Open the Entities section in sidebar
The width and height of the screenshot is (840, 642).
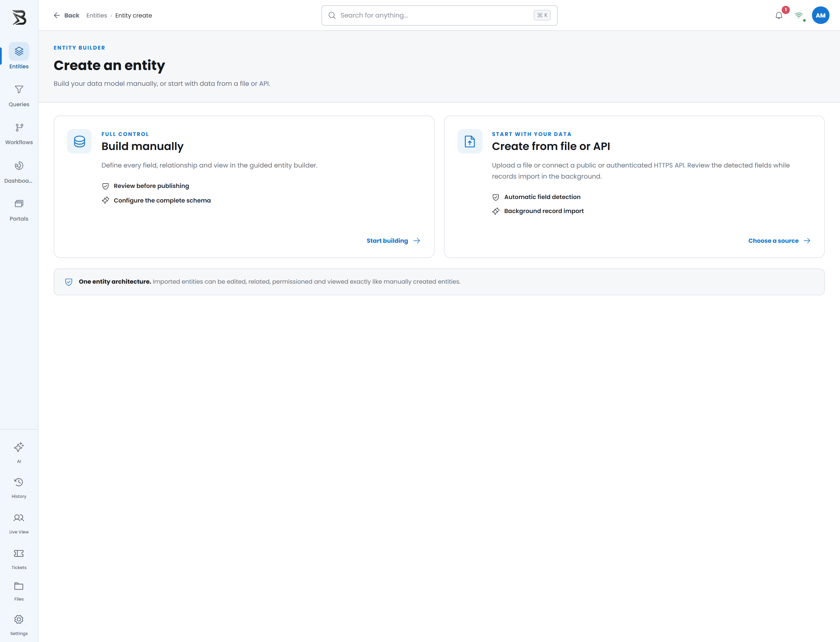click(x=19, y=56)
